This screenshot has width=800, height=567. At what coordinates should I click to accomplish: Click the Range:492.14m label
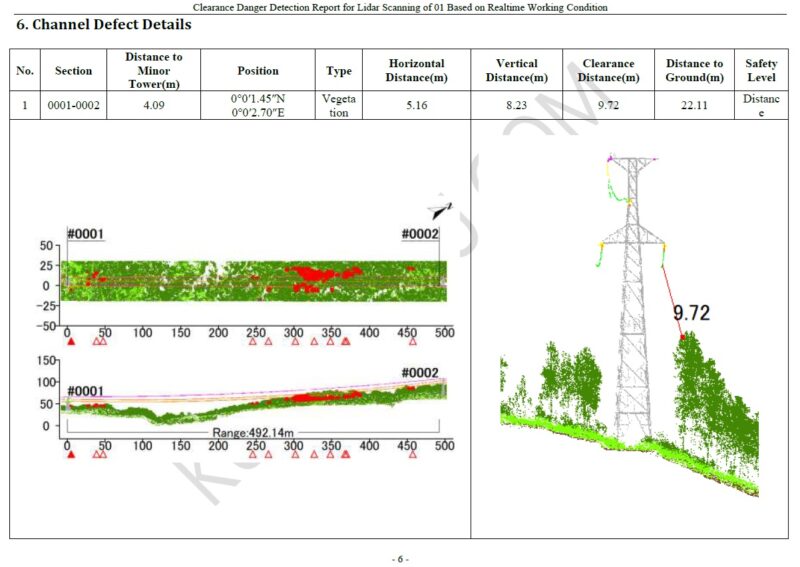tap(254, 433)
